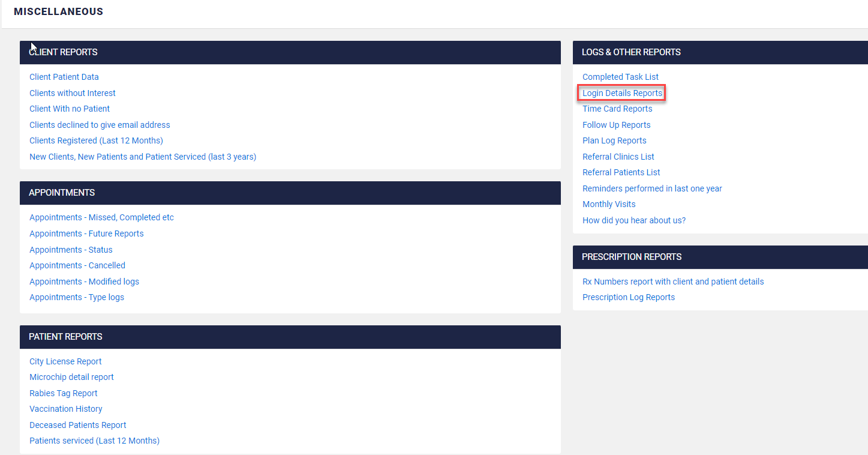Image resolution: width=868 pixels, height=455 pixels.
Task: Open Clients Registered (Last 12 Months)
Action: click(96, 140)
